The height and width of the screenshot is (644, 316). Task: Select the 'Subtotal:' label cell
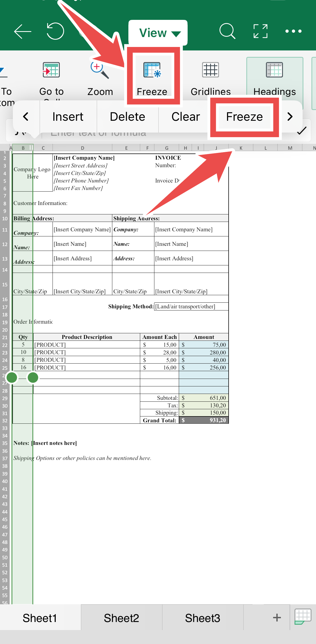tap(159, 398)
